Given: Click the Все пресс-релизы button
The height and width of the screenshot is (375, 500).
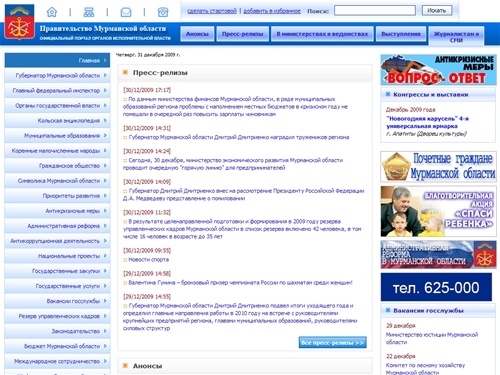Looking at the screenshot, I should tap(332, 342).
